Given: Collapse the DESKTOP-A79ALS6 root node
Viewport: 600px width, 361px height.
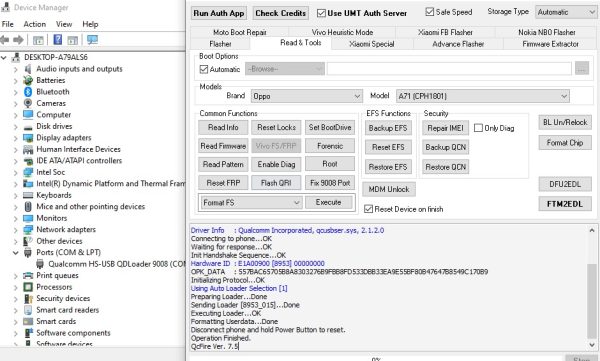Looking at the screenshot, I should (x=4, y=58).
